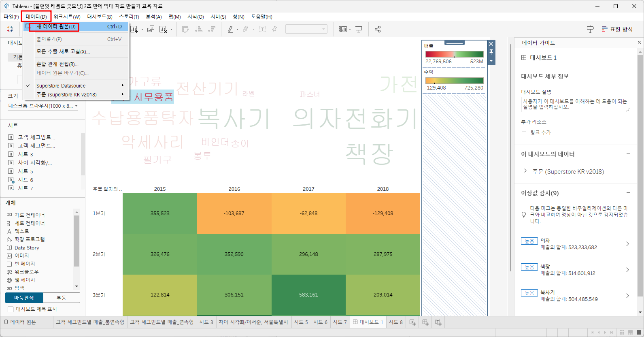
Task: Close the Data Guide (데이터 가이드) pane
Action: click(639, 43)
